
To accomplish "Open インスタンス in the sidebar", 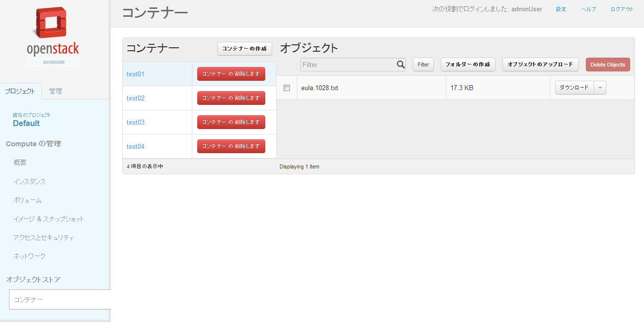I will (x=30, y=181).
